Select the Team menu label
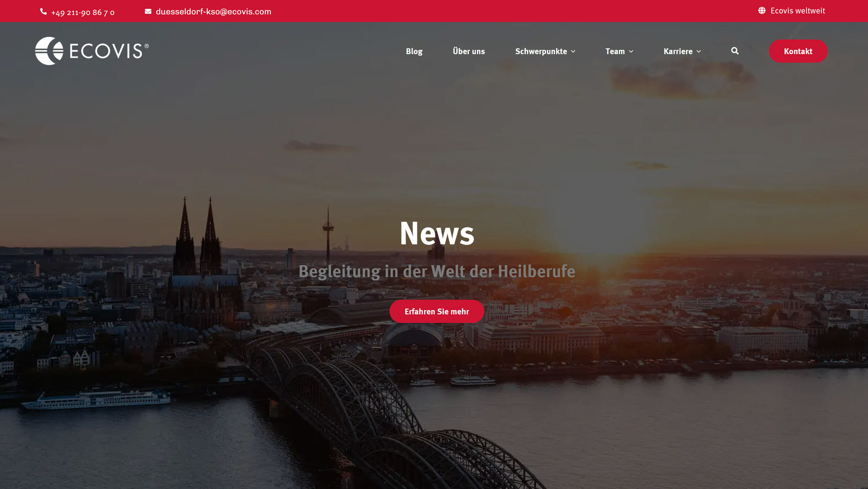 tap(615, 51)
